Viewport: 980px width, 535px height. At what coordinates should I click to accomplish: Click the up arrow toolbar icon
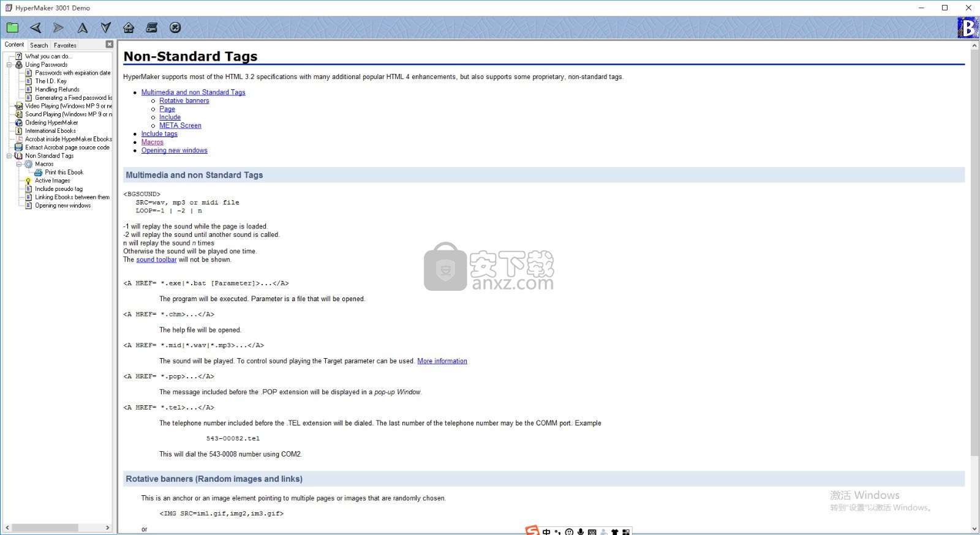pyautogui.click(x=82, y=28)
